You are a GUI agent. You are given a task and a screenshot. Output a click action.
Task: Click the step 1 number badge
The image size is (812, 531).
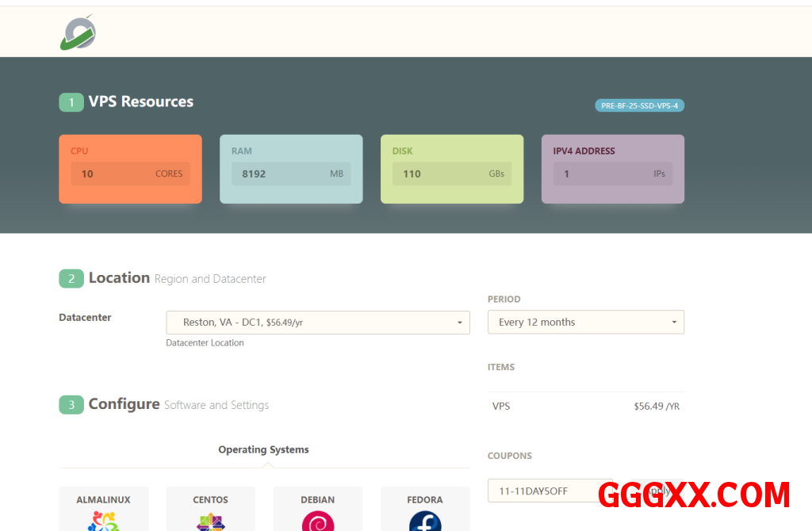(71, 102)
